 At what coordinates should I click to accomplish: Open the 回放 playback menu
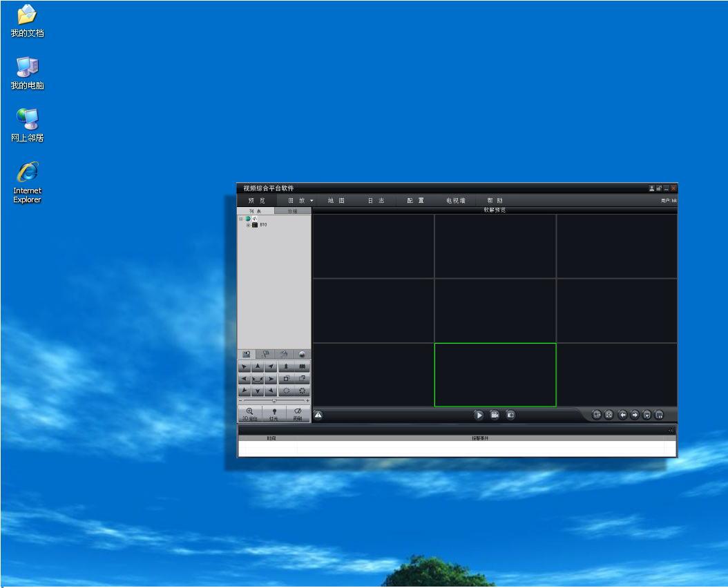[296, 201]
